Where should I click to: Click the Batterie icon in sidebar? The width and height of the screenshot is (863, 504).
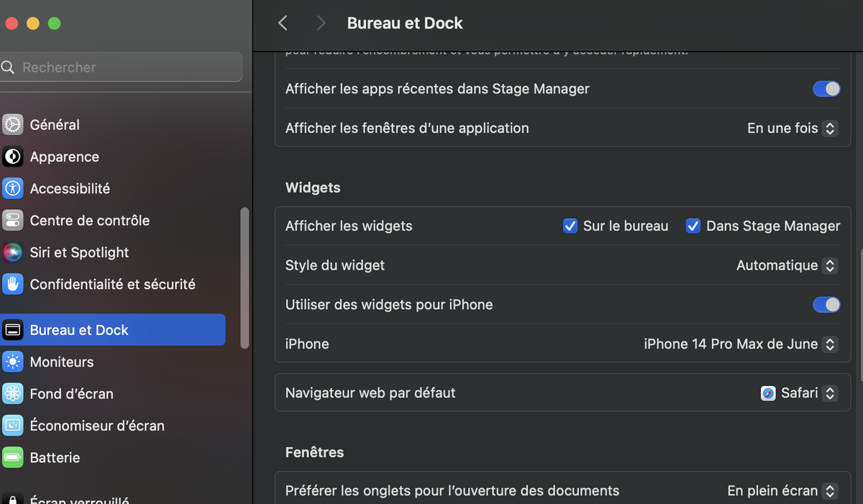[x=13, y=457]
